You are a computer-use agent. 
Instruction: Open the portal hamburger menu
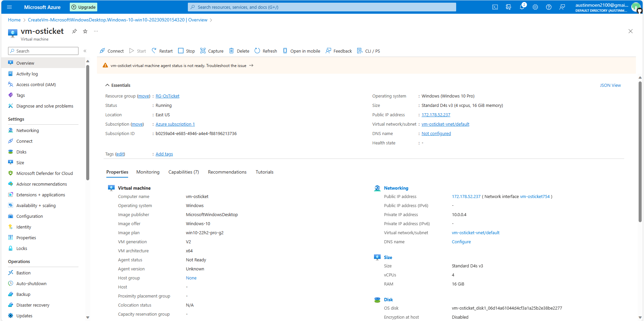point(9,7)
